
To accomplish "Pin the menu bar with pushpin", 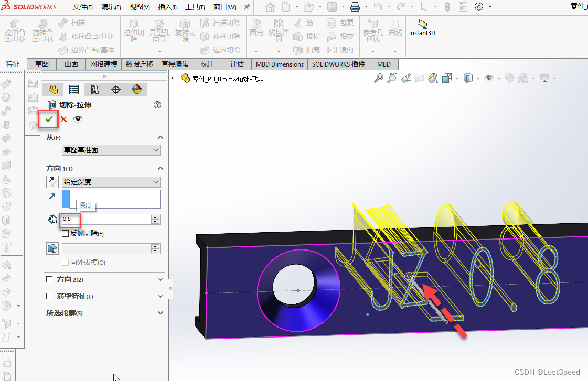I will click(x=247, y=7).
